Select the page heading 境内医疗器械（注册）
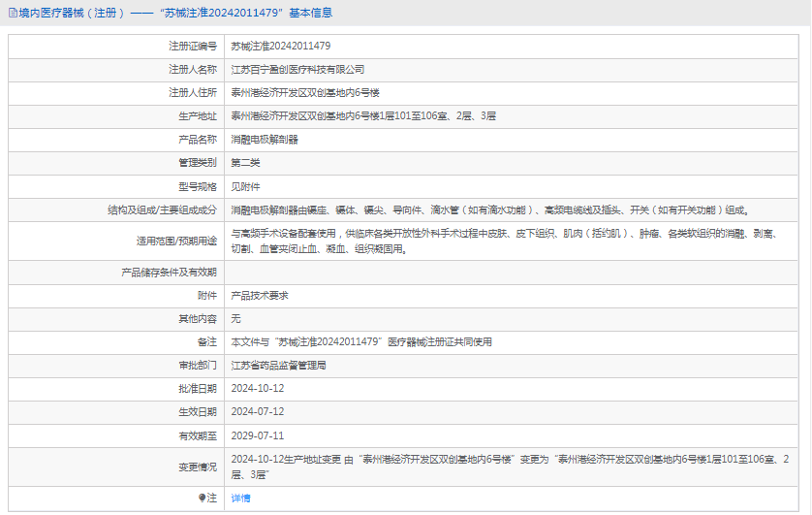This screenshot has height=515, width=812. tap(72, 13)
